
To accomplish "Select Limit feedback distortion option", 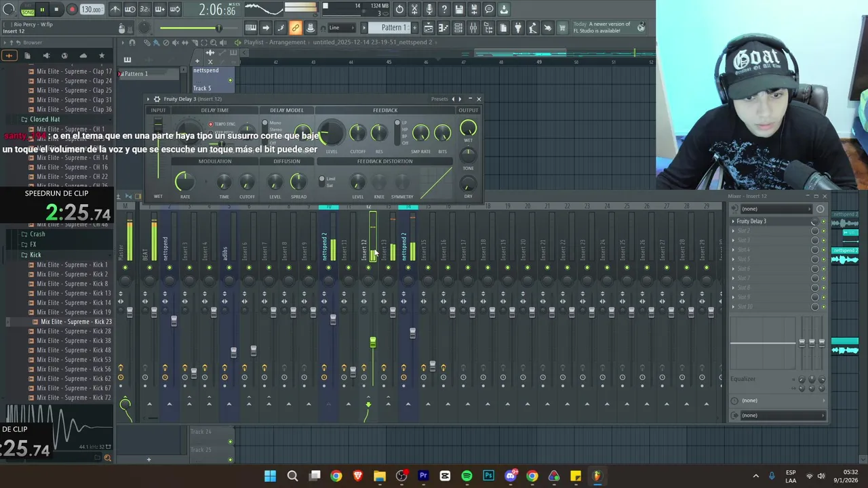I will (x=322, y=179).
